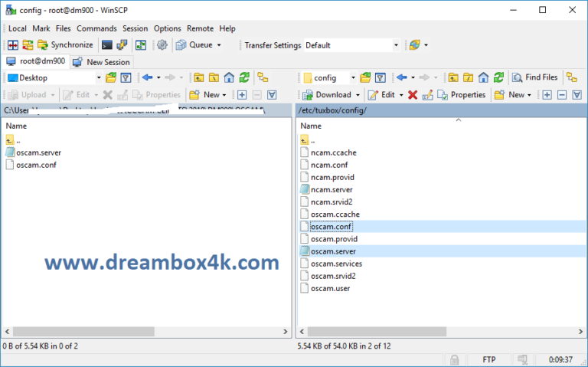Screen dimensions: 588x367
Task: Open the Local menu
Action: click(x=18, y=28)
